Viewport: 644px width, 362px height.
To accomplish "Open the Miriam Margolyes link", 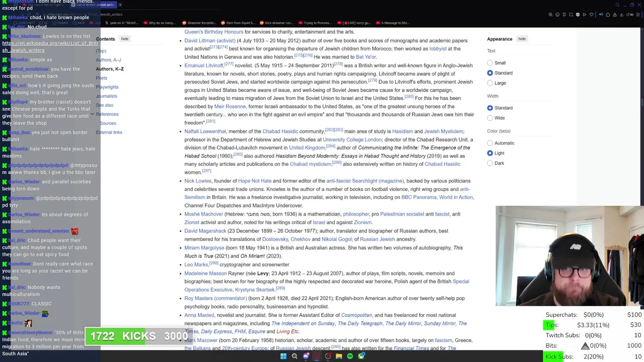I will coord(204,248).
